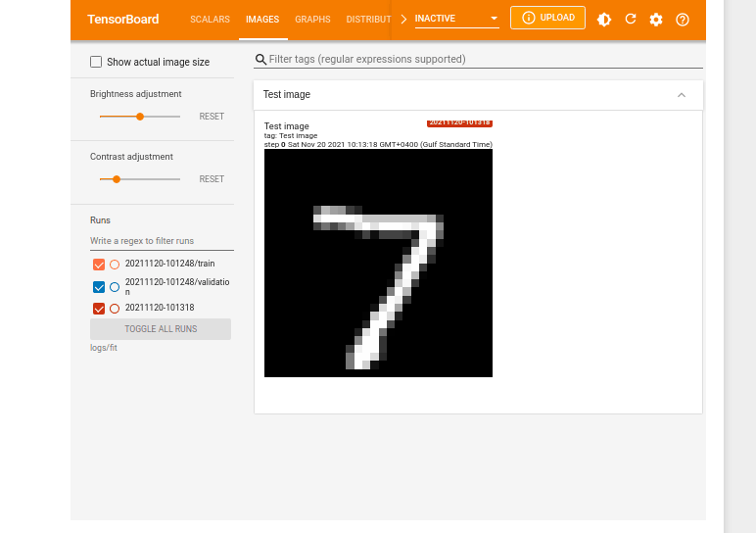Switch to the DISTRIBUTIONS tab
Viewport: 756px width, 533px height.
click(368, 20)
